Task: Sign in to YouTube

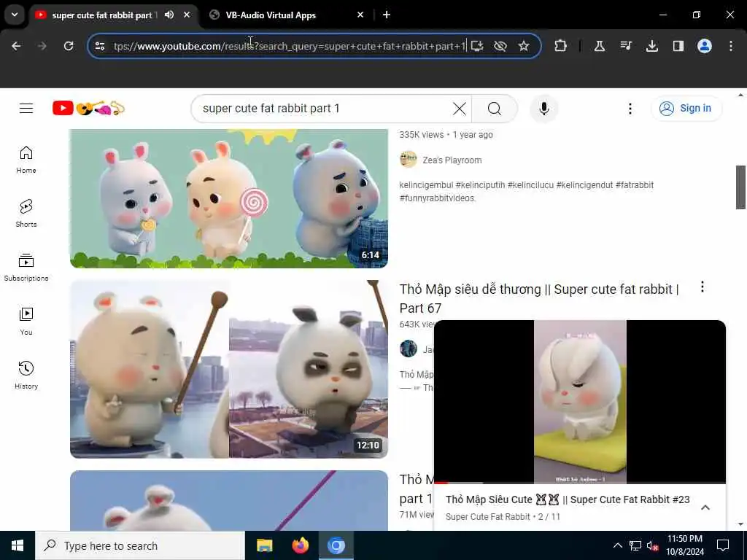Action: pos(686,109)
